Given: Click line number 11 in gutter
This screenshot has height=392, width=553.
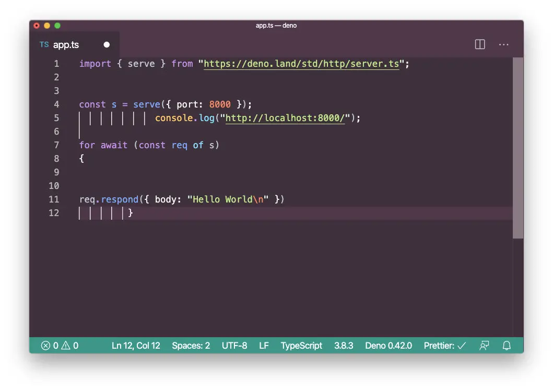Looking at the screenshot, I should [x=54, y=199].
